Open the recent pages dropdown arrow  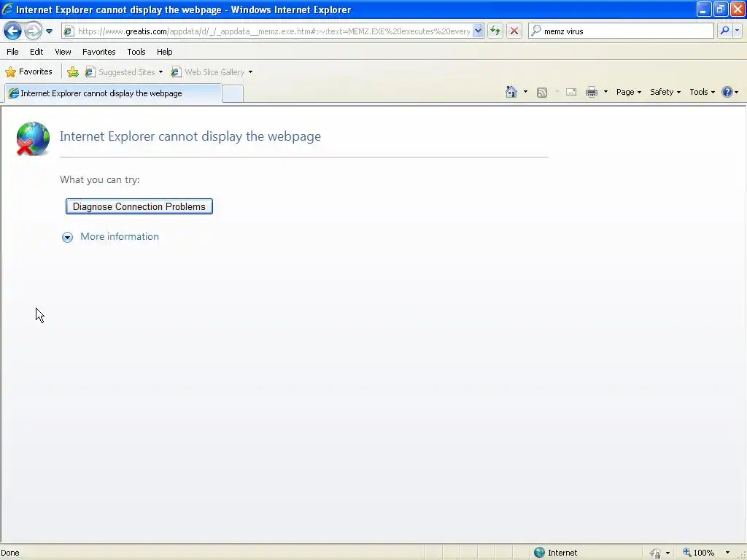(x=49, y=31)
